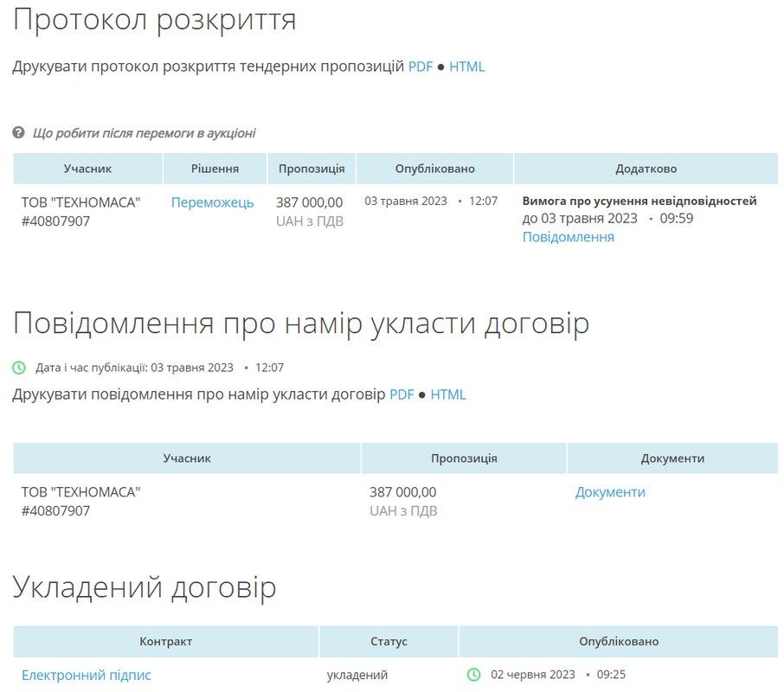This screenshot has width=784, height=692.
Task: Click the Переможець decision link
Action: 215,202
